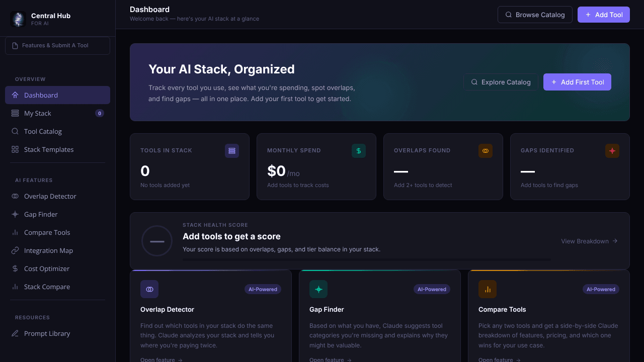Click the "Add tools to get a score" heading
Image resolution: width=644 pixels, height=362 pixels.
pyautogui.click(x=231, y=236)
